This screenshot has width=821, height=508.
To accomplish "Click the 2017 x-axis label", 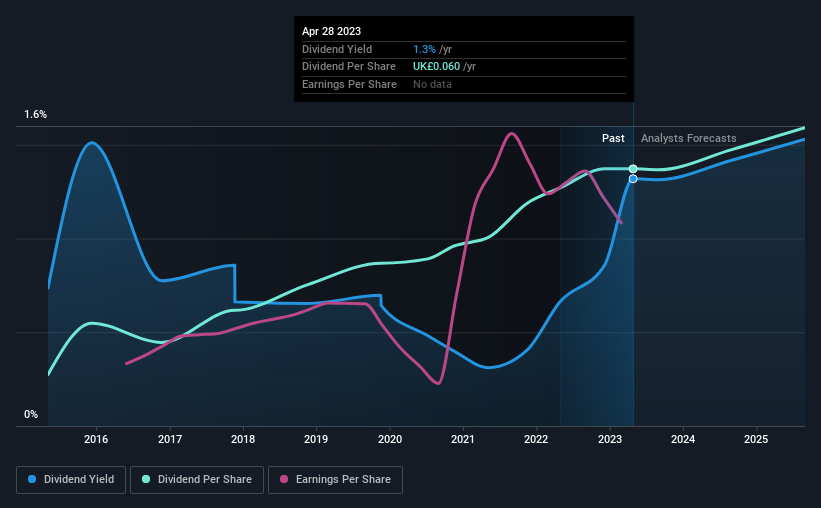I will click(170, 439).
